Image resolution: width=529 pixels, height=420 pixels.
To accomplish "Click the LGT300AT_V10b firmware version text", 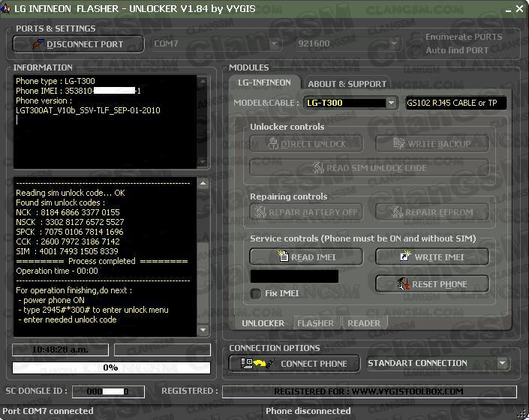I will 88,110.
